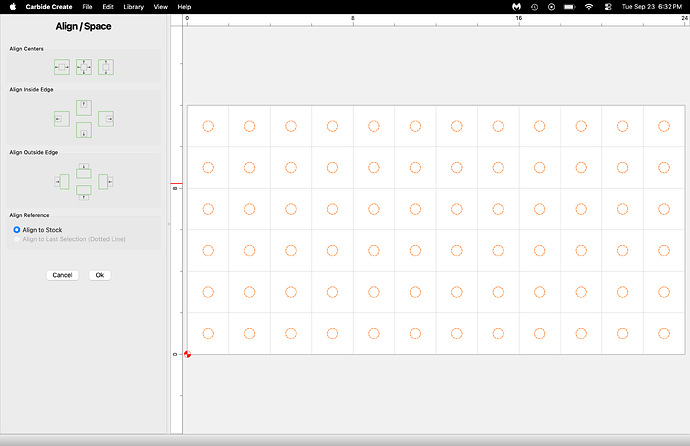Click the Align Reference section label
Screen dimensions: 690x446
29,215
